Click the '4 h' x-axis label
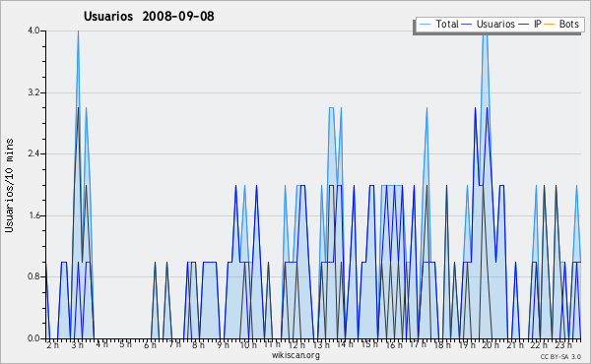The image size is (591, 364). (101, 344)
